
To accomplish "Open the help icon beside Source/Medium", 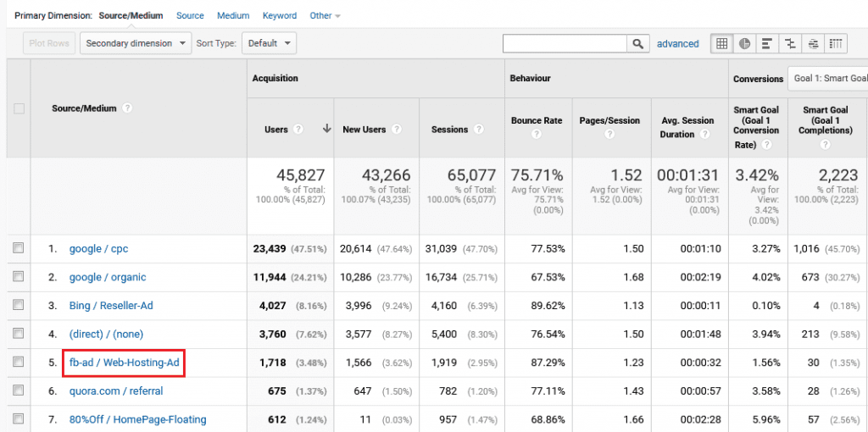I will point(127,108).
